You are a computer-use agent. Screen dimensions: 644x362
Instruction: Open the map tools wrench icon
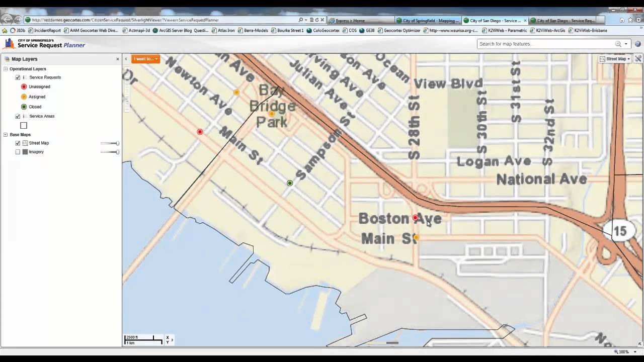pyautogui.click(x=638, y=59)
